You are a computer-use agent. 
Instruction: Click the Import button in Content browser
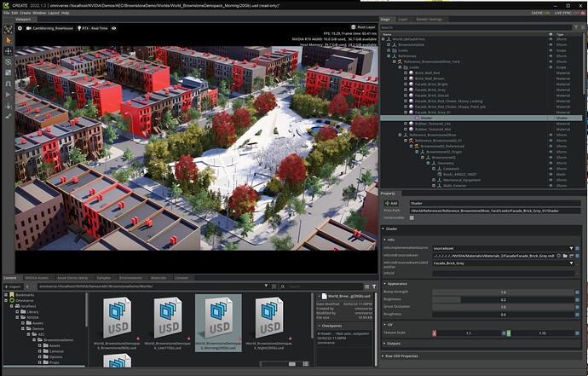13,286
